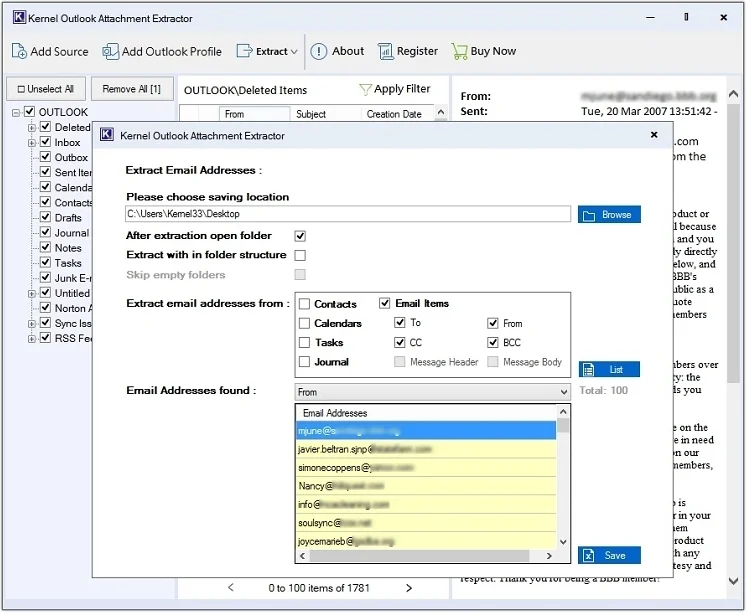Select the simonecoppens@ email row
The width and height of the screenshot is (747, 613).
[x=425, y=468]
